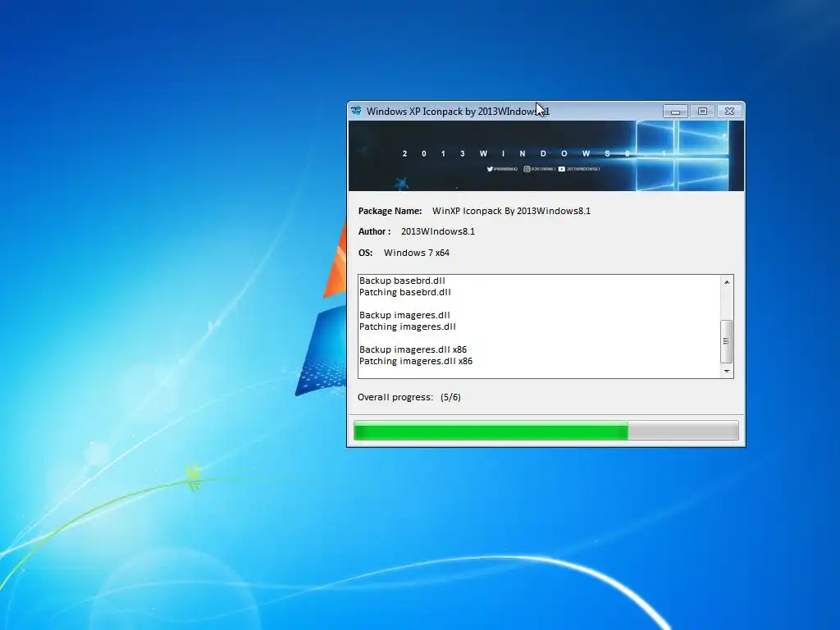The width and height of the screenshot is (840, 630).
Task: Click the installer app icon in title bar
Action: pyautogui.click(x=356, y=111)
